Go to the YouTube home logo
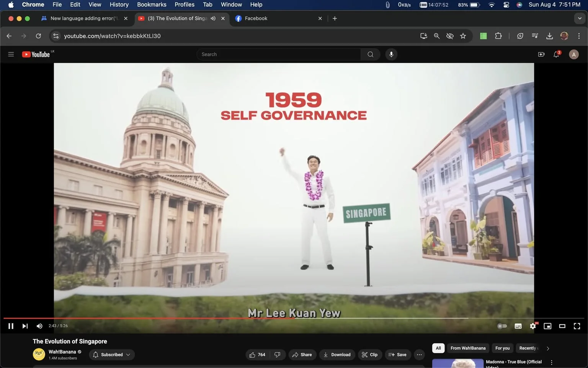 tap(36, 54)
